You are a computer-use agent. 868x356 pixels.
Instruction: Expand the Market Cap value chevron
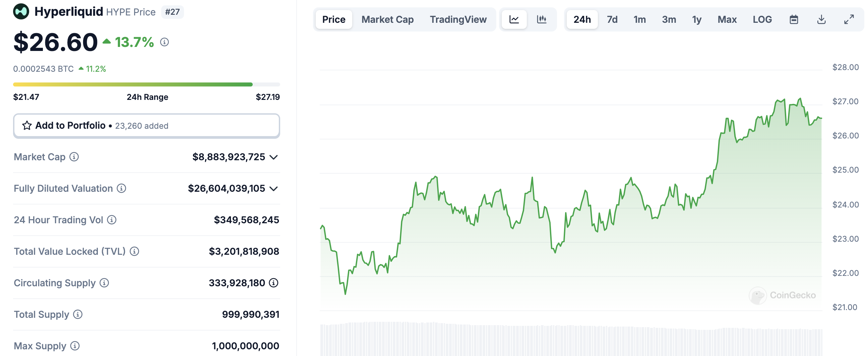[x=274, y=157]
